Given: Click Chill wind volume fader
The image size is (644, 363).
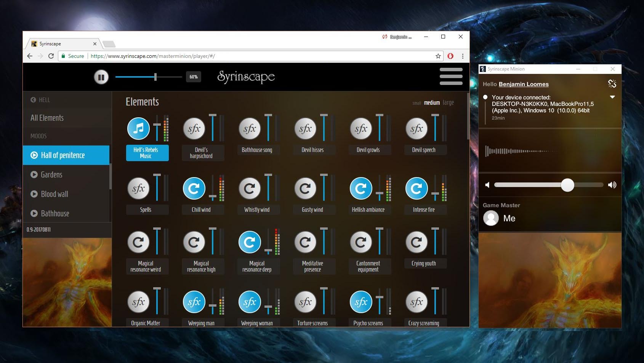Looking at the screenshot, I should coord(213,197).
